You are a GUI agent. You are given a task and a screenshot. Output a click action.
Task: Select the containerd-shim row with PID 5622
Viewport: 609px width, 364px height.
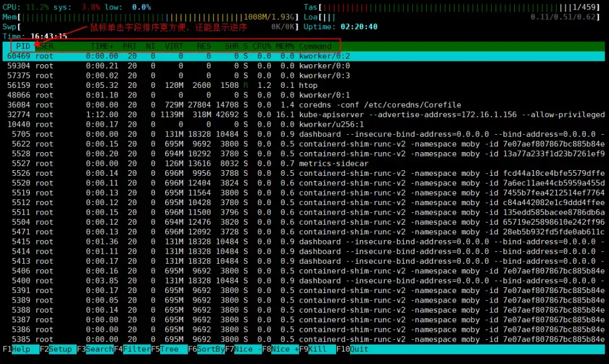click(304, 144)
